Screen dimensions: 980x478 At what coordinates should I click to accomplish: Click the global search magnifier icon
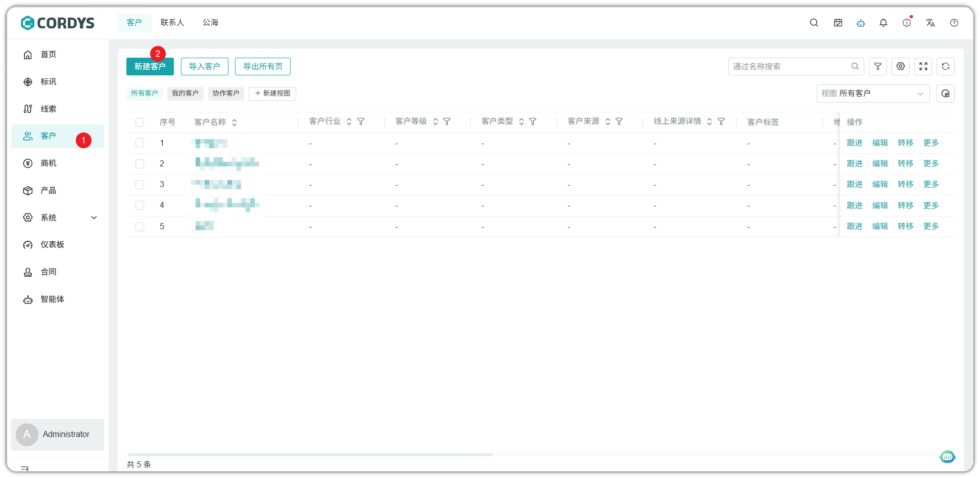814,23
